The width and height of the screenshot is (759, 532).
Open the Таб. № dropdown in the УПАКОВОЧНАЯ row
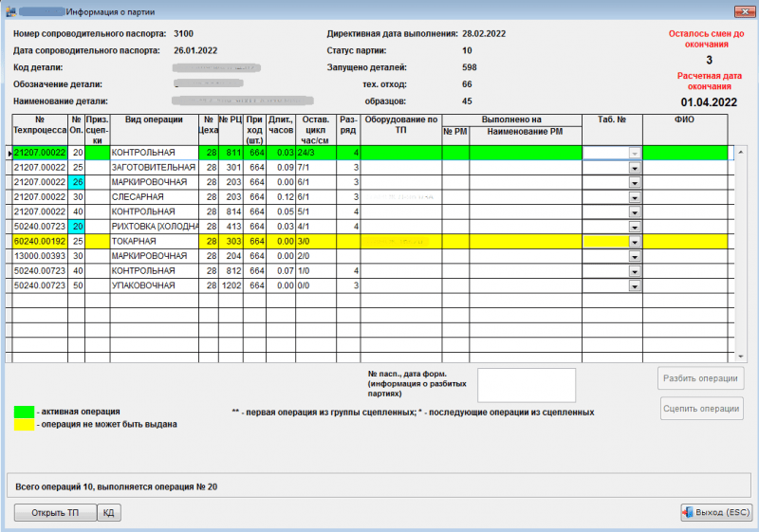click(x=635, y=285)
